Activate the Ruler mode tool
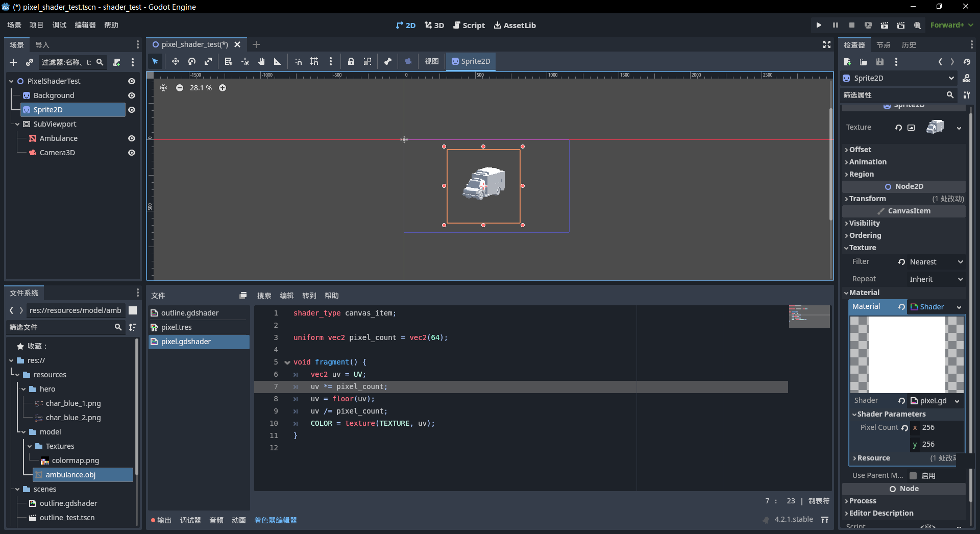 [278, 61]
